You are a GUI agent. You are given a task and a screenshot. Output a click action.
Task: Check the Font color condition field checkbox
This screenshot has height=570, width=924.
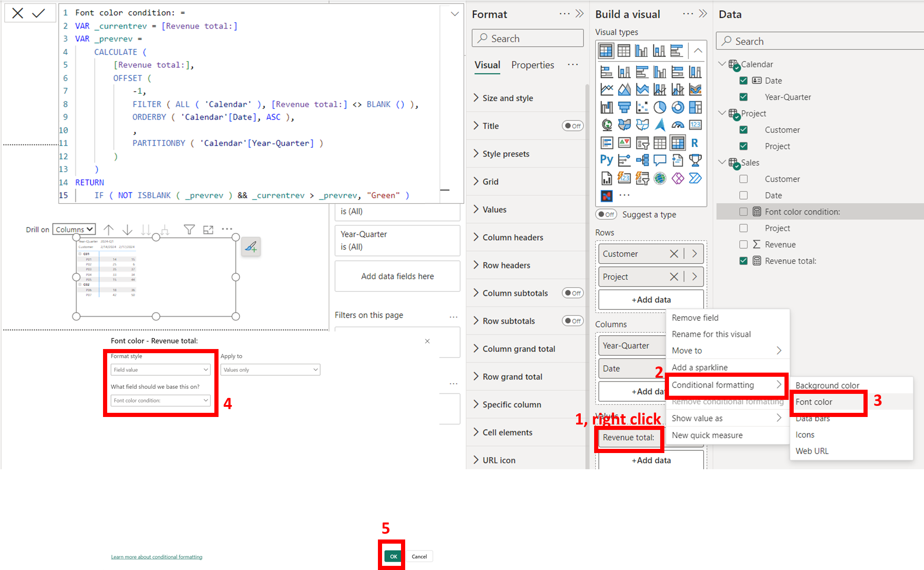[743, 212]
